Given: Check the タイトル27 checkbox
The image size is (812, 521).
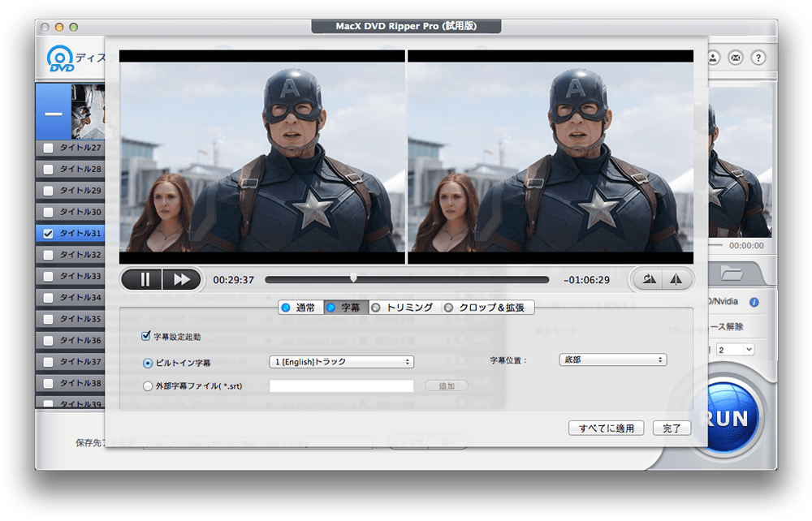Looking at the screenshot, I should tap(48, 148).
